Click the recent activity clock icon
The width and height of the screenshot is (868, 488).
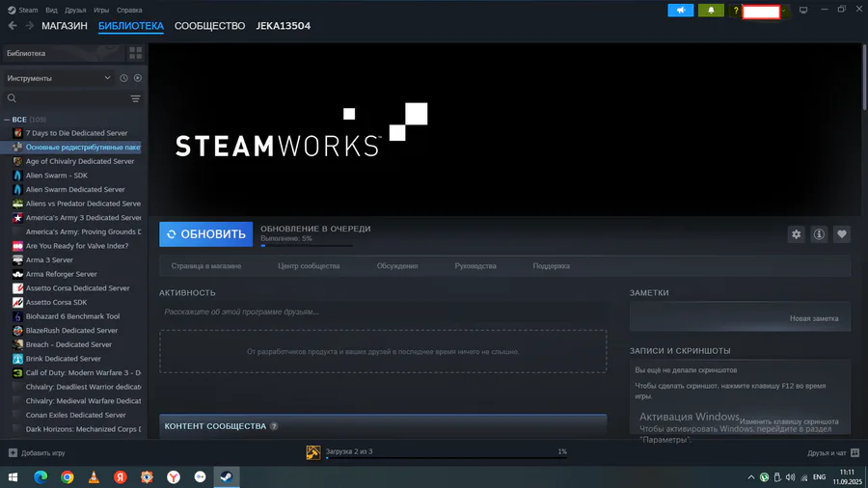coord(124,78)
